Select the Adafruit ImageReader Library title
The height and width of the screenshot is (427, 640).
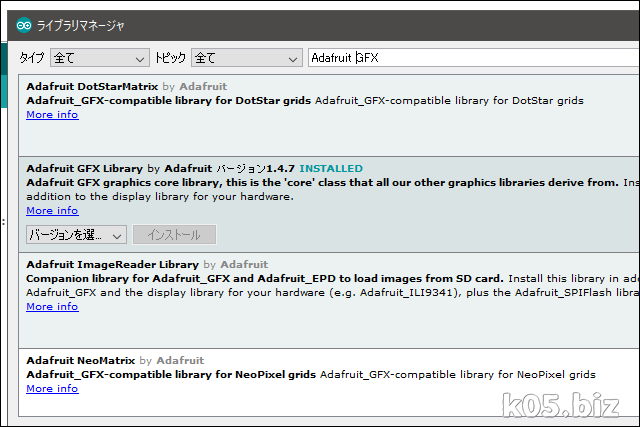click(112, 265)
